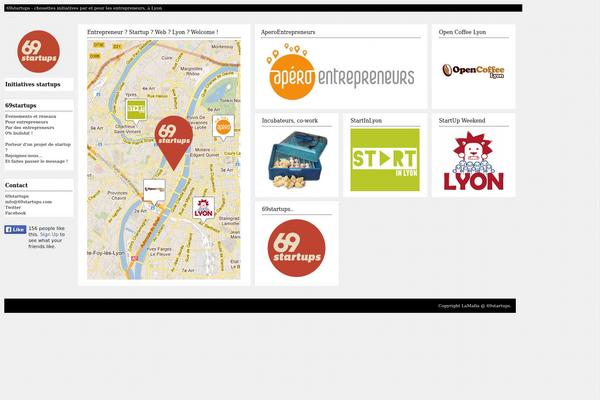Click the blue box image under Incubateurs, co-work

click(x=297, y=160)
